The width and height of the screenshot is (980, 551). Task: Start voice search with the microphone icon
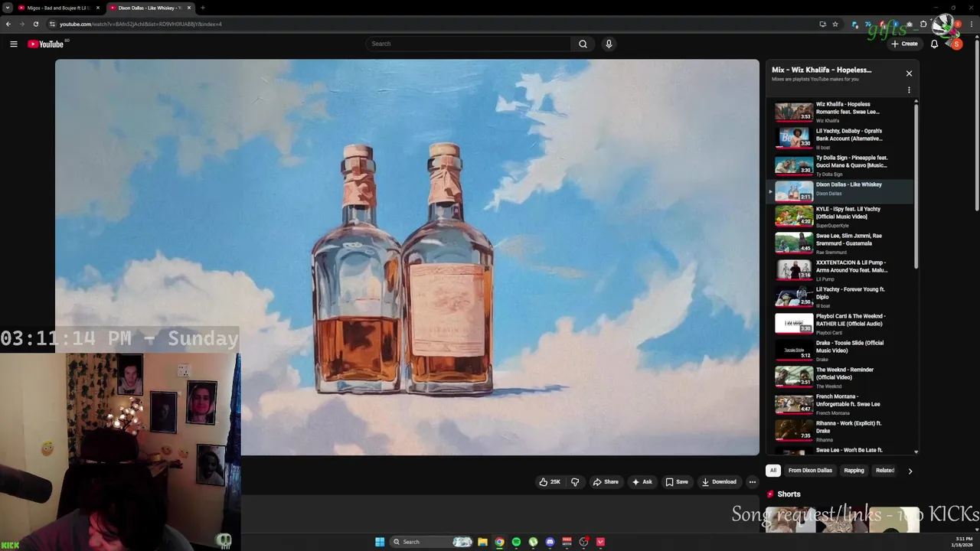[x=609, y=44]
